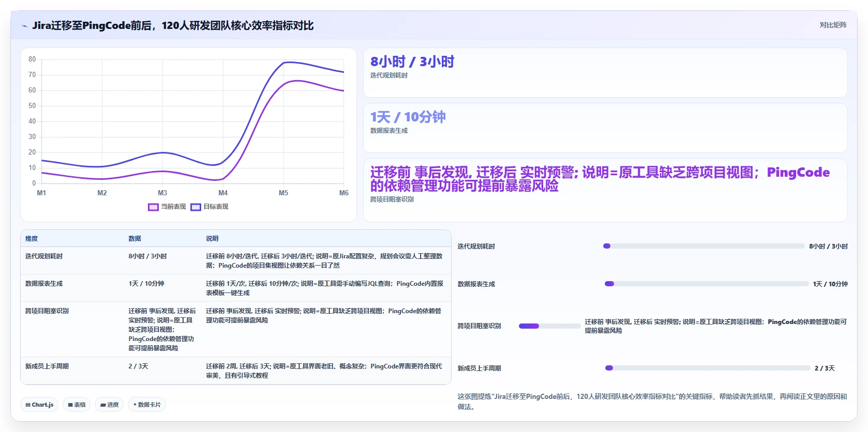Click the 跨项目阻塞识别 progress bar
This screenshot has height=432, width=868.
(x=549, y=326)
